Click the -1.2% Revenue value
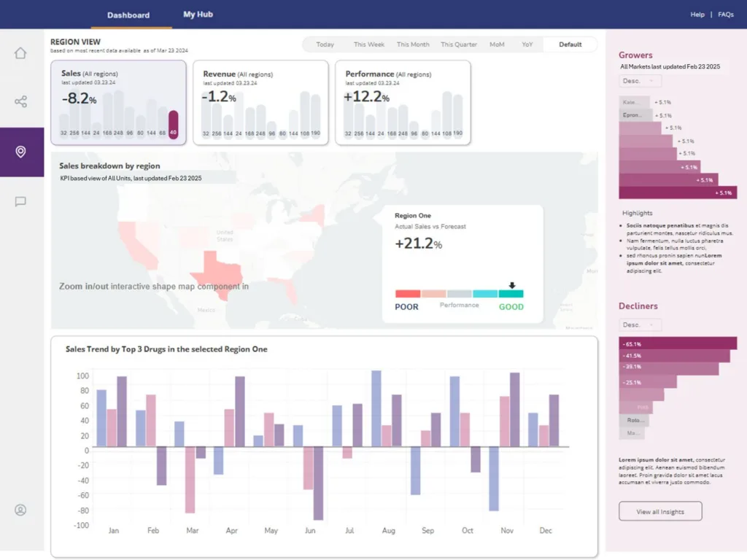Screen dimensions: 747x560 (x=219, y=97)
